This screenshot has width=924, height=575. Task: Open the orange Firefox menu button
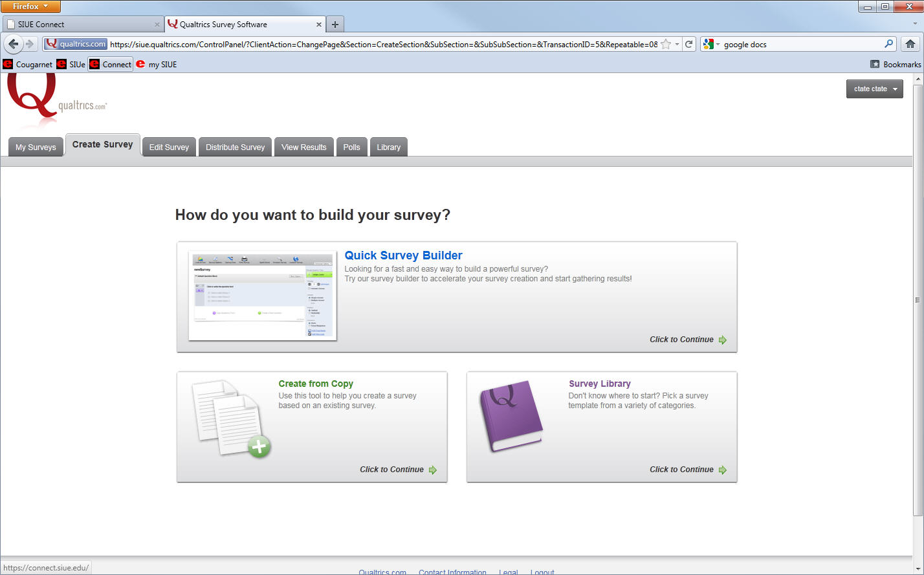[30, 6]
